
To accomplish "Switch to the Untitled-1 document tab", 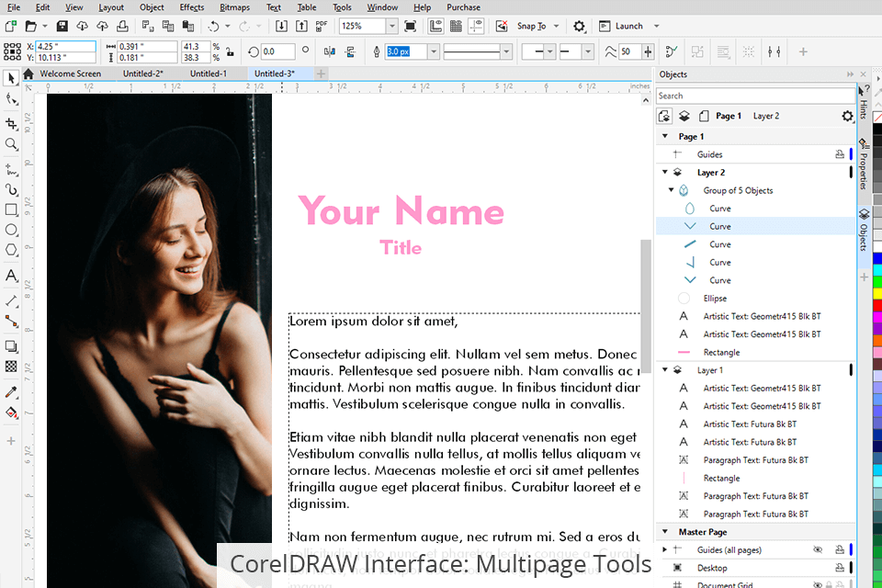I will point(208,73).
